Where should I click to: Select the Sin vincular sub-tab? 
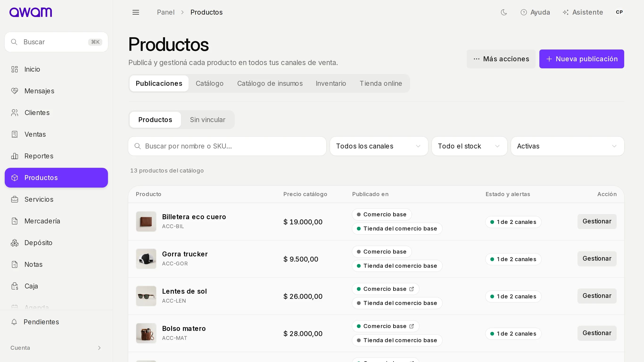pos(207,120)
